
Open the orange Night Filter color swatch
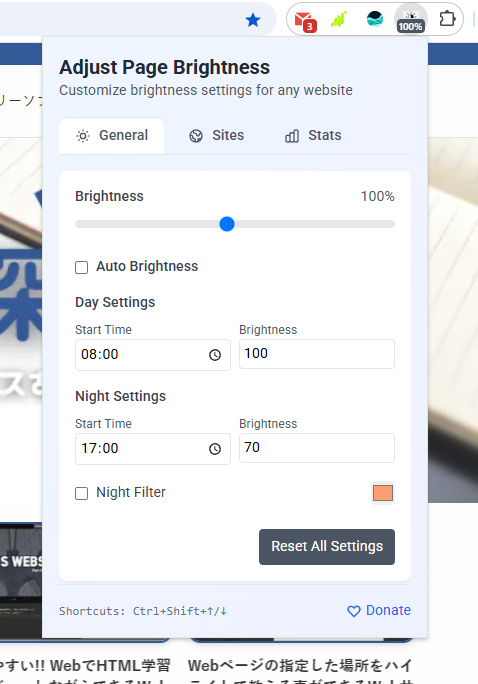[383, 493]
